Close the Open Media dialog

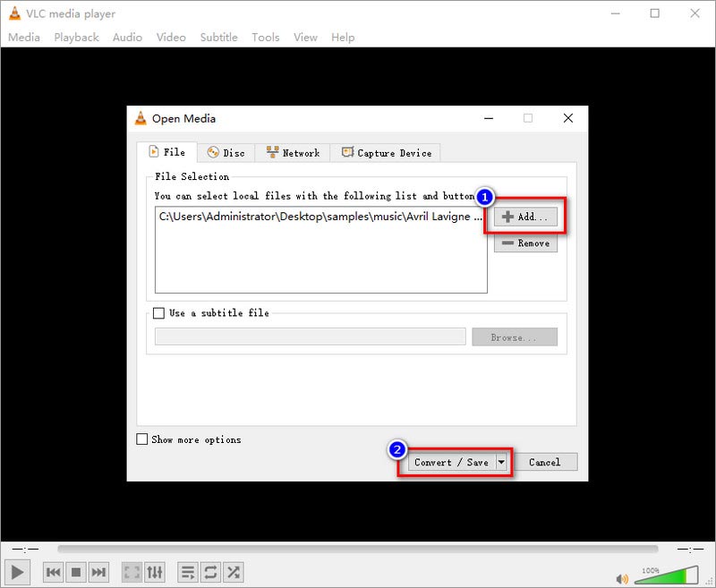pyautogui.click(x=568, y=118)
